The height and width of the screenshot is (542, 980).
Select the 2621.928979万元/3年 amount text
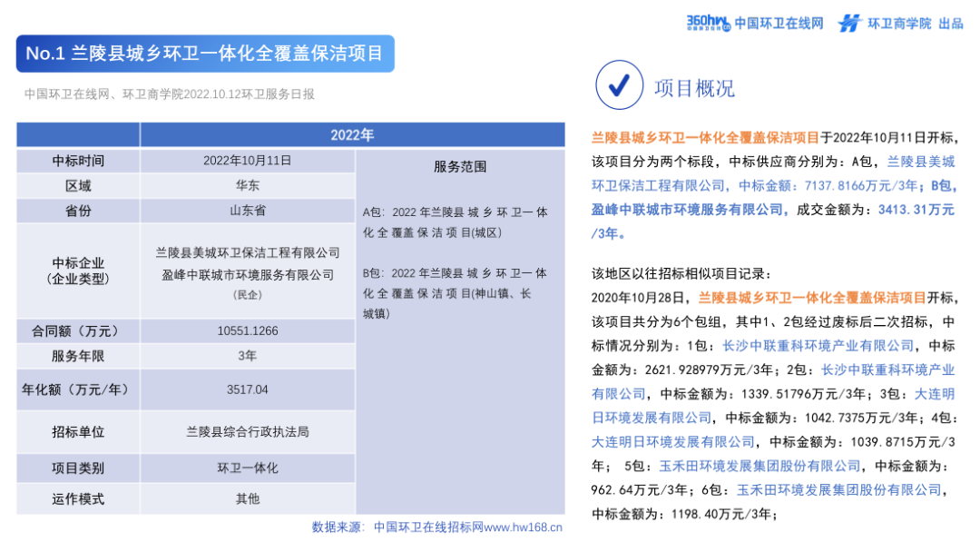point(709,370)
